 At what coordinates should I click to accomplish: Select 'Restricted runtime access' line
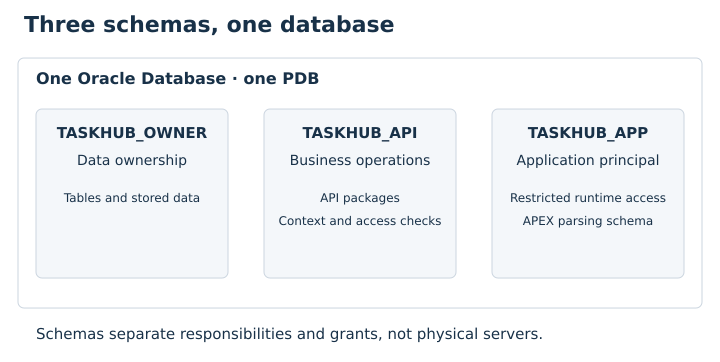tap(588, 198)
